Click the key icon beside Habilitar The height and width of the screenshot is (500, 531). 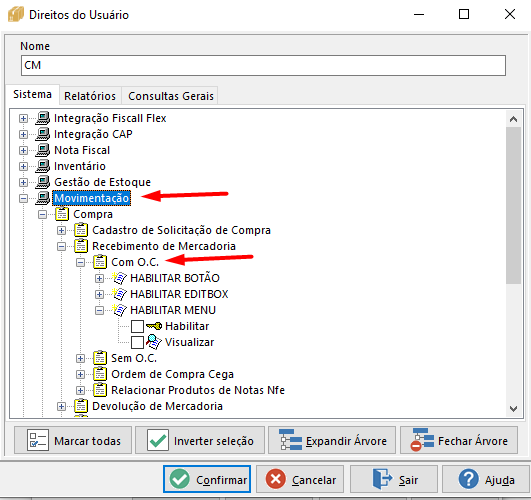point(154,326)
